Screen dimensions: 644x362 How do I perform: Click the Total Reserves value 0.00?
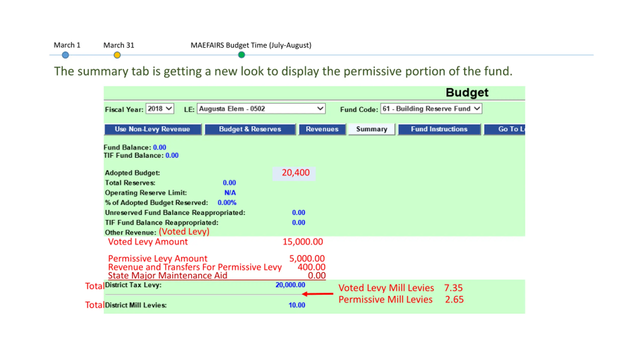229,183
